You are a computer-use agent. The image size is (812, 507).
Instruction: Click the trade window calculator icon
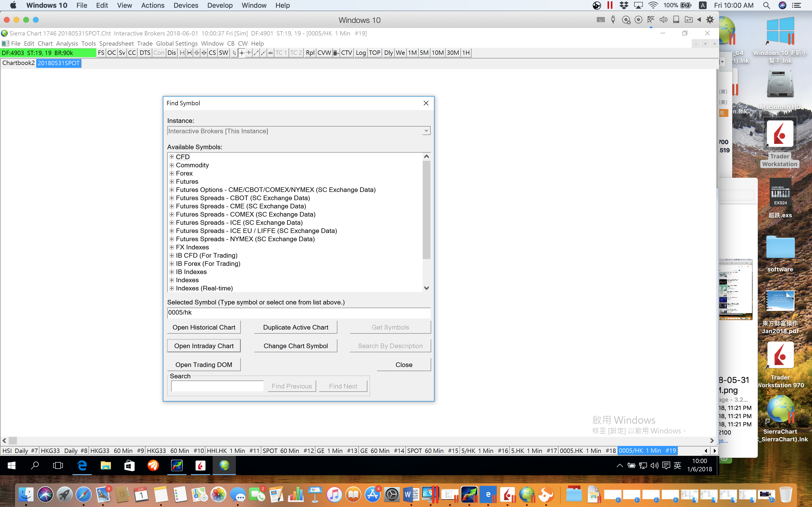tap(336, 53)
